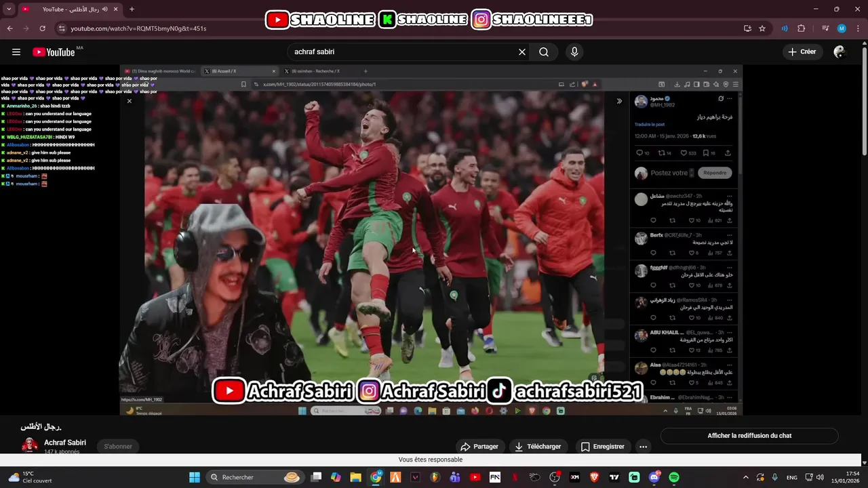Subscribe with the S'abonner button

(x=118, y=447)
